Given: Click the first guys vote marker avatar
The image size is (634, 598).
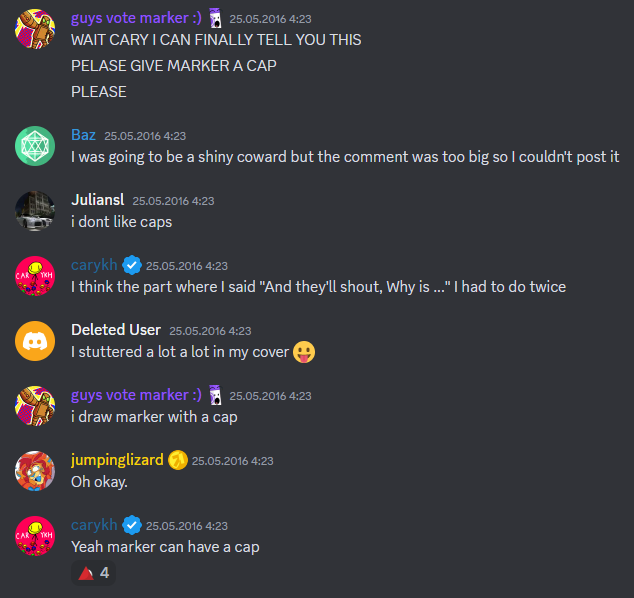Looking at the screenshot, I should click(35, 29).
